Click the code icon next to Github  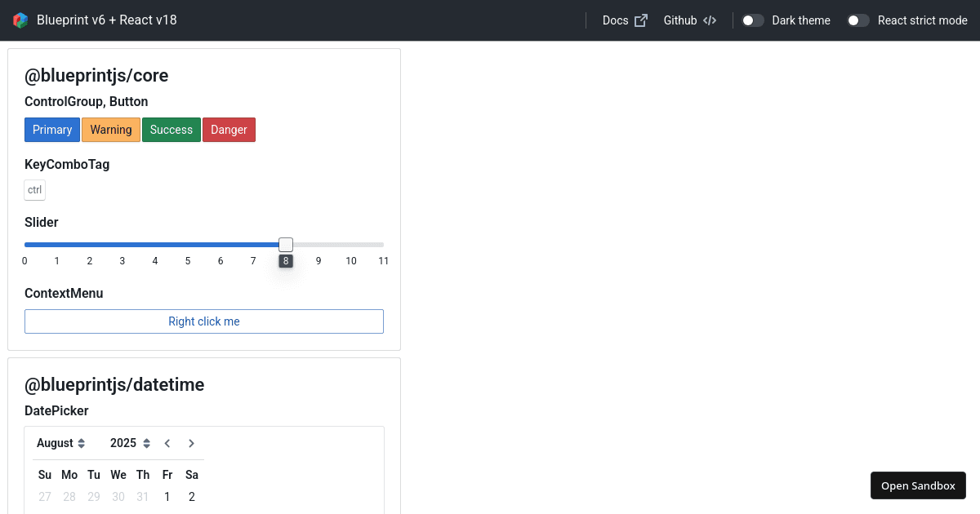coord(709,20)
